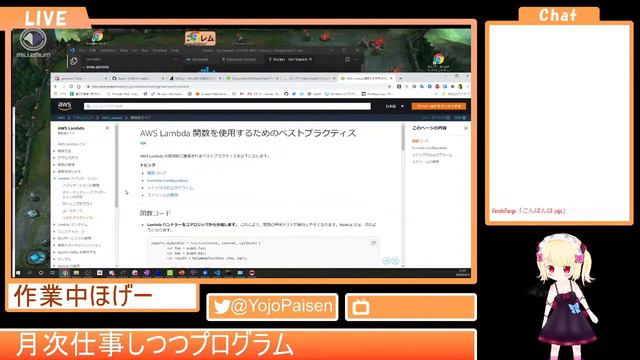This screenshot has width=640, height=360.
Task: Open the メトリクスおよびアラーム topic link
Action: [170, 188]
